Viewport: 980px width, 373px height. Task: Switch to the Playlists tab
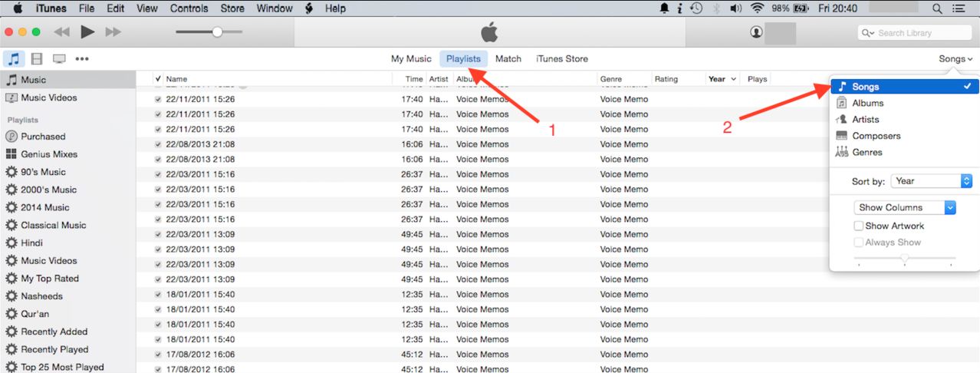(463, 59)
